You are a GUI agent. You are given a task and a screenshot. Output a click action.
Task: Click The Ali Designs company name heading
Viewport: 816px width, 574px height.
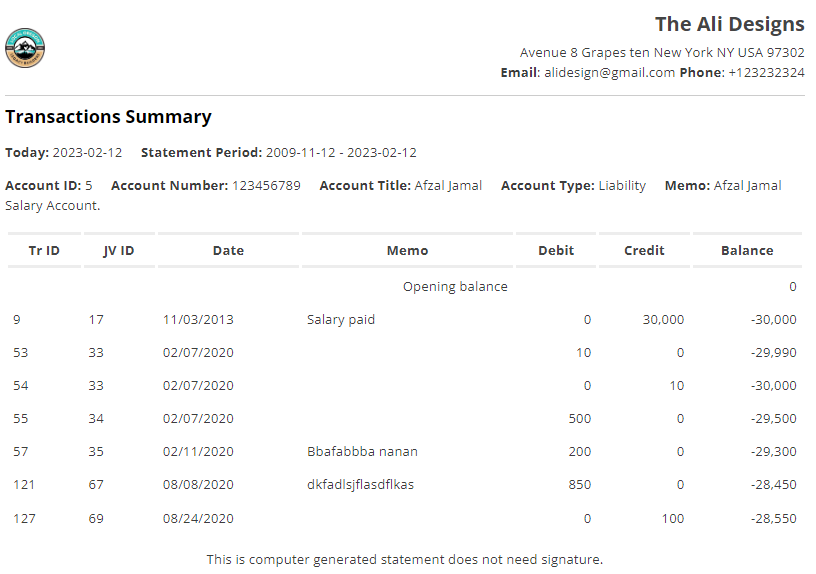[x=729, y=25]
